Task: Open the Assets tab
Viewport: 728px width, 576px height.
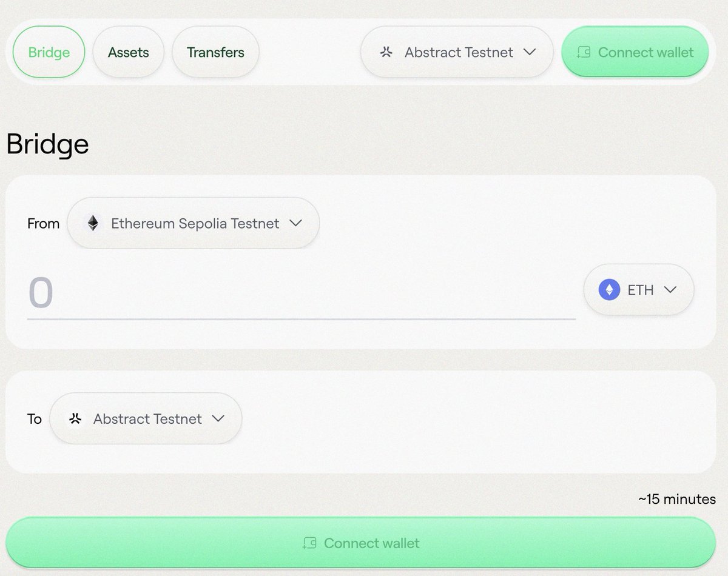Action: click(x=128, y=52)
